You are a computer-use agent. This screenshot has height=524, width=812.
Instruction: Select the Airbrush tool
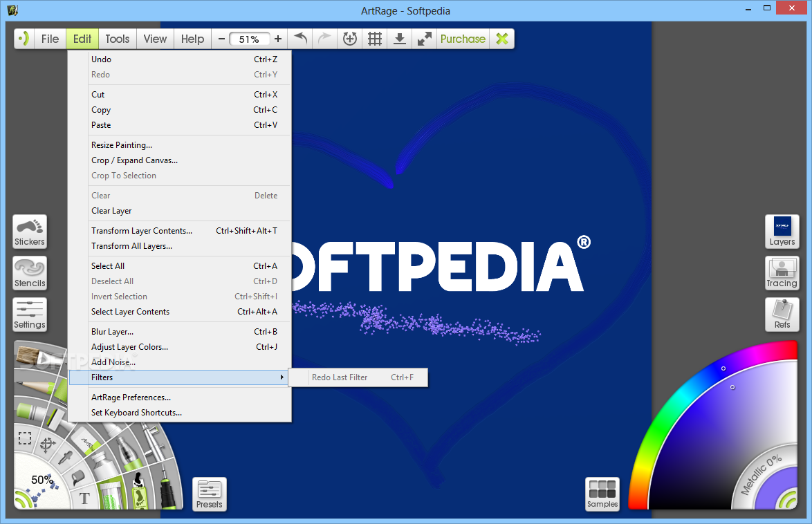point(154,442)
